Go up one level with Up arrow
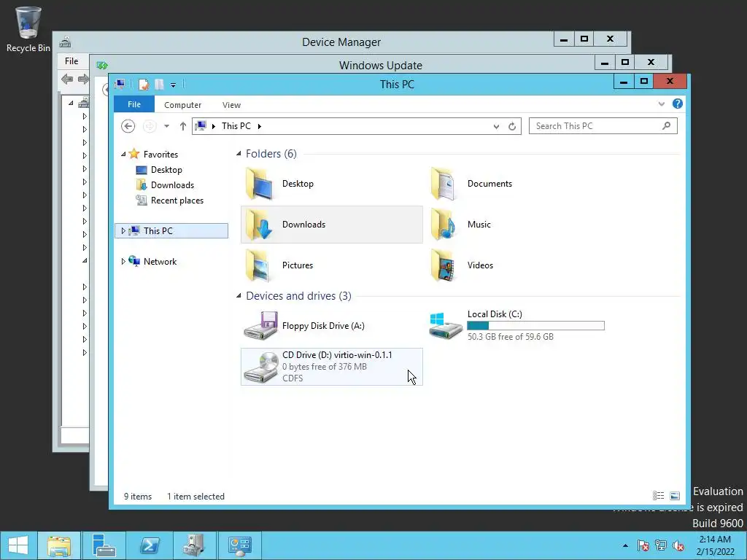Image resolution: width=747 pixels, height=560 pixels. (183, 126)
